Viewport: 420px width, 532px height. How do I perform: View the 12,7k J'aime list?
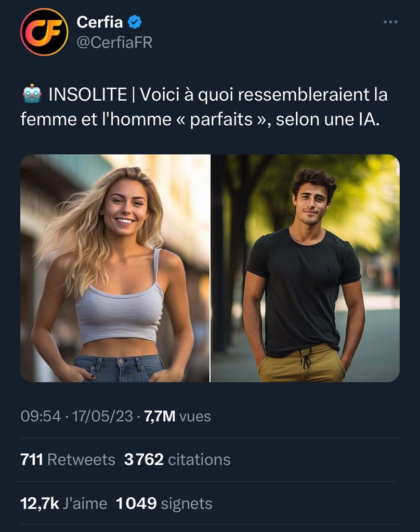coord(64,503)
